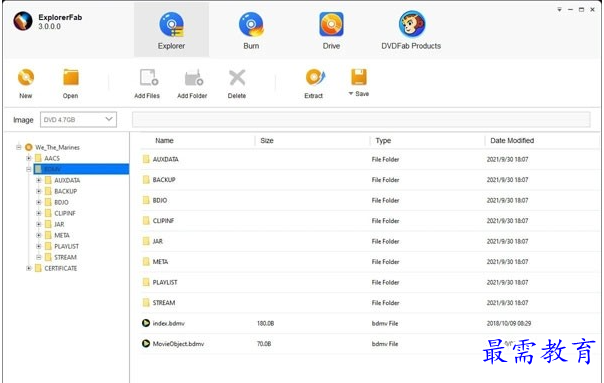Screen dimensions: 604x383
Task: Select index.bdmv file icon
Action: [x=146, y=323]
